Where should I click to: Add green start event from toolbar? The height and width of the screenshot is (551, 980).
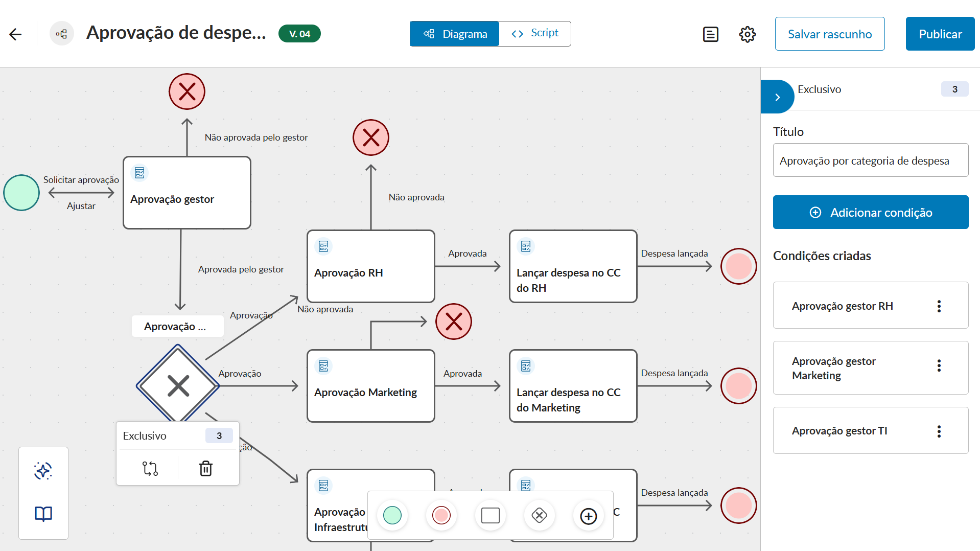point(392,515)
